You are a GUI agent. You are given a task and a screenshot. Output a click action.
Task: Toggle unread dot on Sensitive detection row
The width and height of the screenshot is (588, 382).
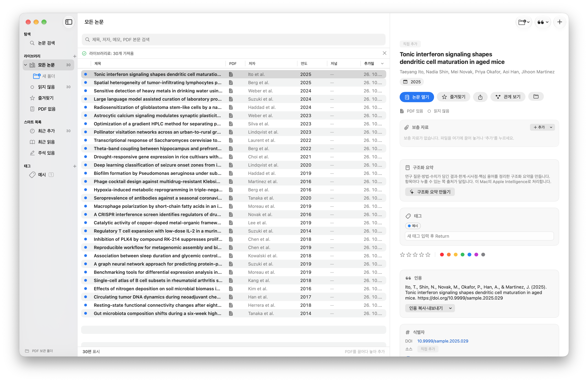(x=85, y=91)
